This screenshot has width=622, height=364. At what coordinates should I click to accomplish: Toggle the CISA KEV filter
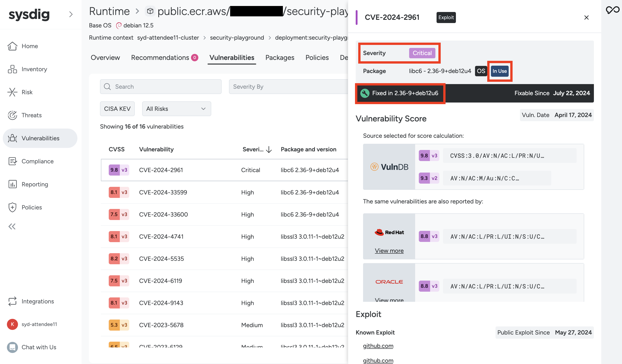tap(117, 109)
